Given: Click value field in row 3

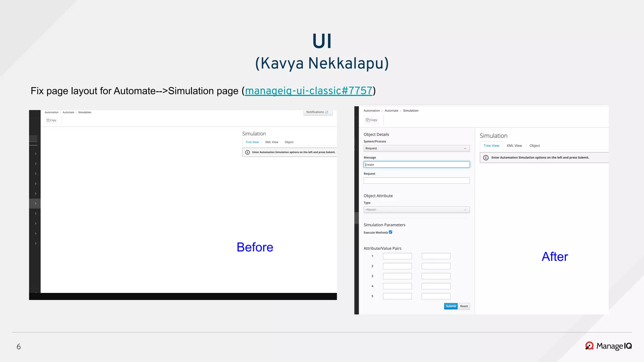Looking at the screenshot, I should pos(436,277).
